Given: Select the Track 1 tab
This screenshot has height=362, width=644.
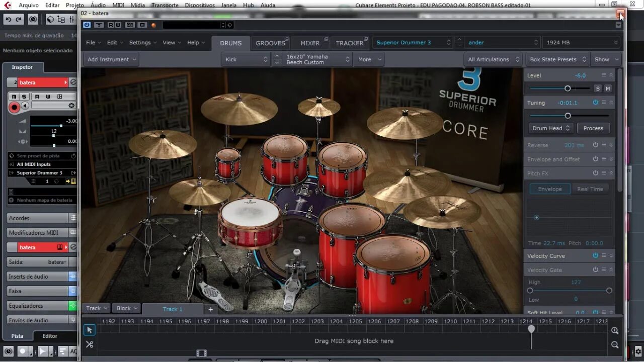Looking at the screenshot, I should tap(173, 309).
